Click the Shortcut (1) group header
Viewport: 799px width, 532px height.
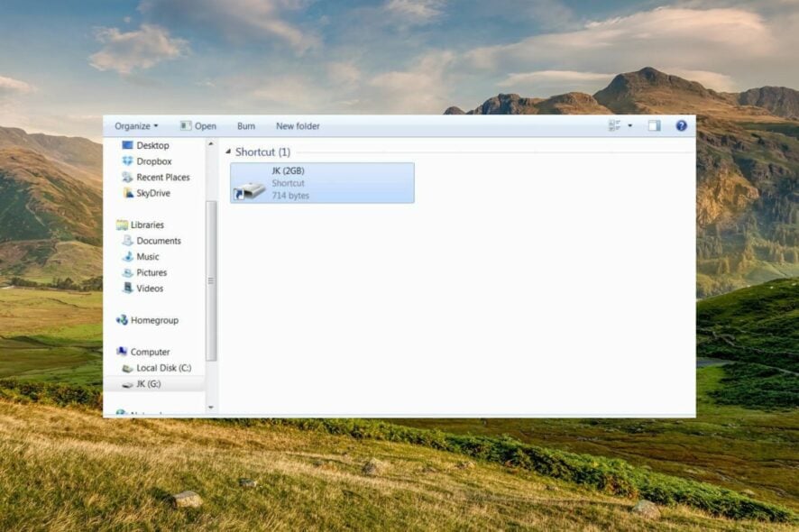coord(262,151)
